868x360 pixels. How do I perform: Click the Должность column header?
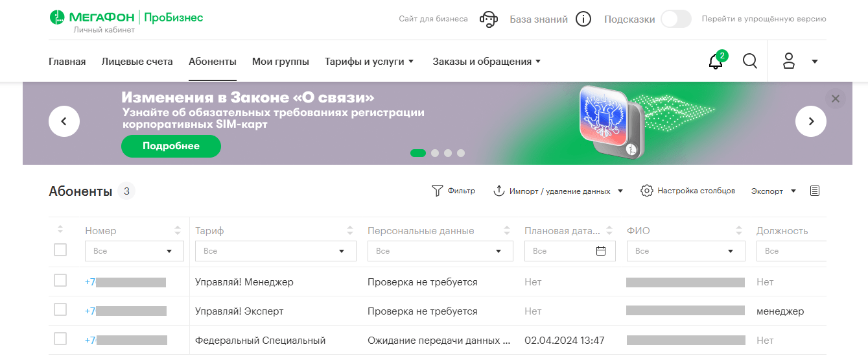click(x=782, y=231)
